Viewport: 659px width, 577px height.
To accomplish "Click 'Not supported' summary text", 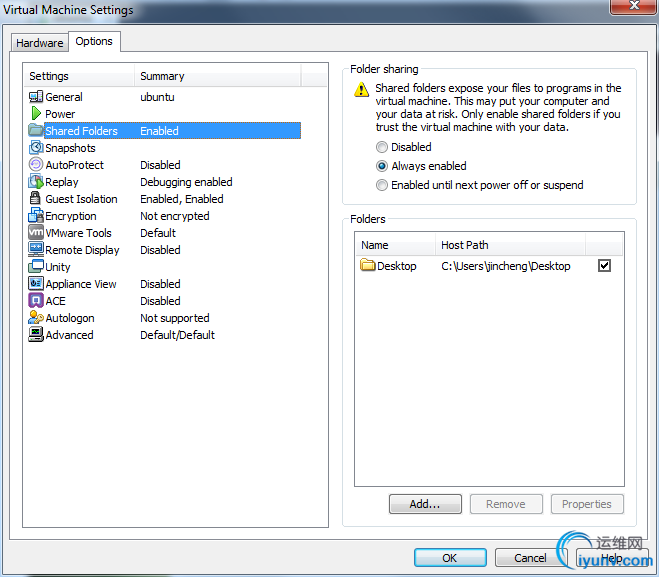I will pyautogui.click(x=175, y=318).
